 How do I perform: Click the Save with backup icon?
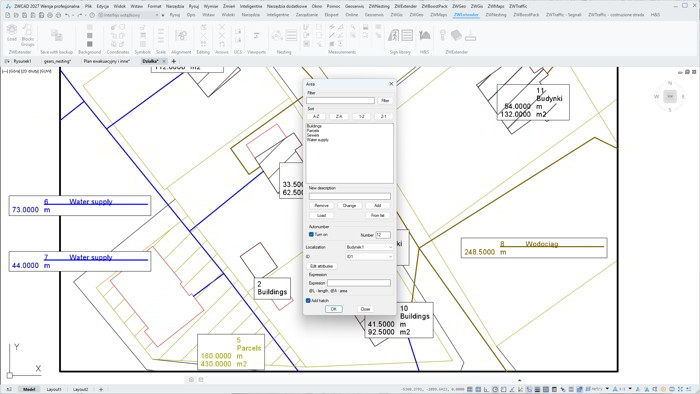tap(56, 35)
